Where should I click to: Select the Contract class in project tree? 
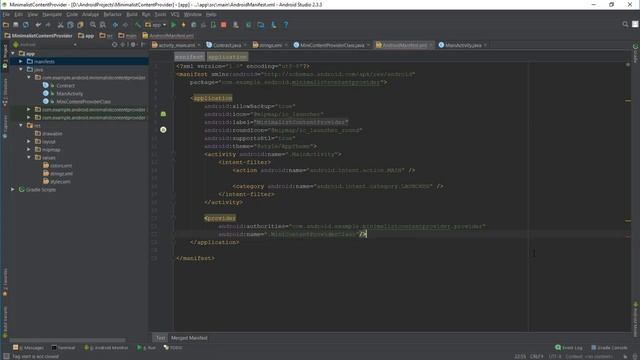[x=65, y=86]
